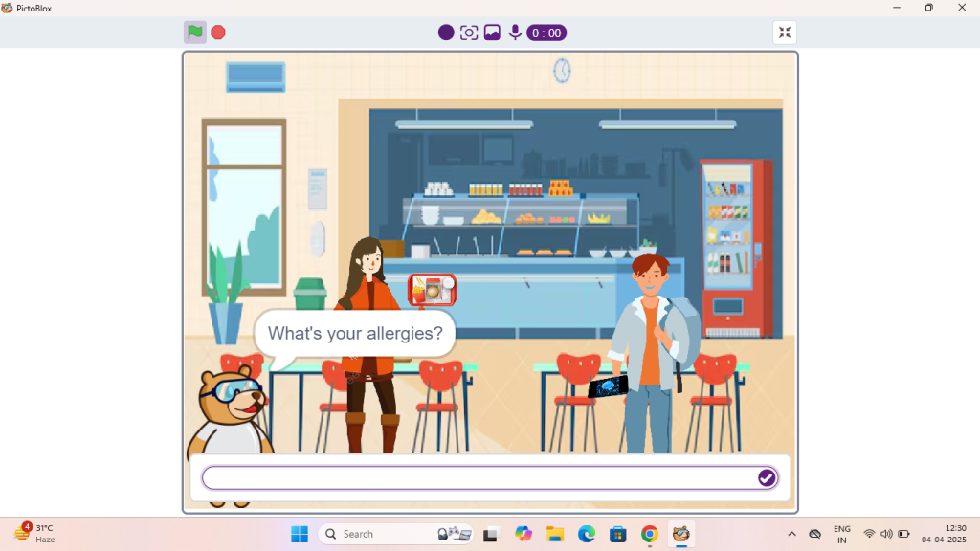Submit answer with the checkmark button
Screen dimensions: 980x551
tap(767, 478)
